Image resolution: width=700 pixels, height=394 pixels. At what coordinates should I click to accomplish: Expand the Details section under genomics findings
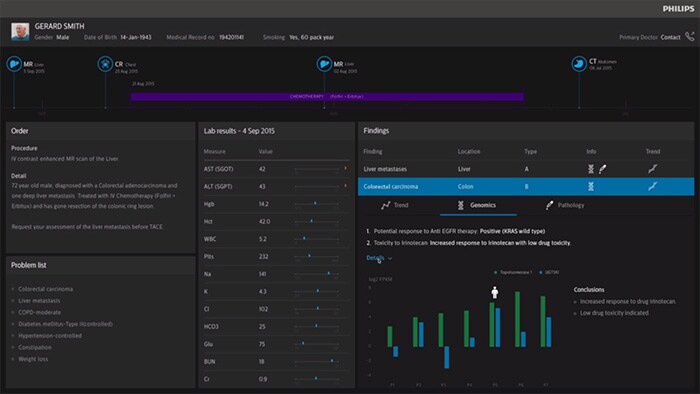pos(379,258)
